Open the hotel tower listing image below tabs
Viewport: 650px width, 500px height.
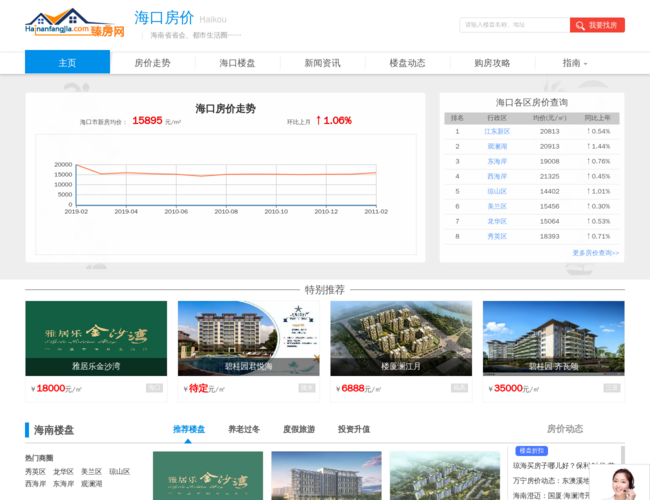coord(326,476)
